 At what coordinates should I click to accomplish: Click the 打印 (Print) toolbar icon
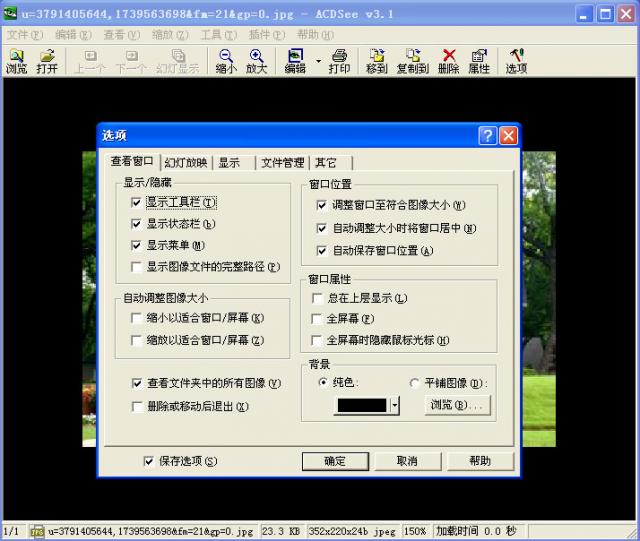coord(339,61)
